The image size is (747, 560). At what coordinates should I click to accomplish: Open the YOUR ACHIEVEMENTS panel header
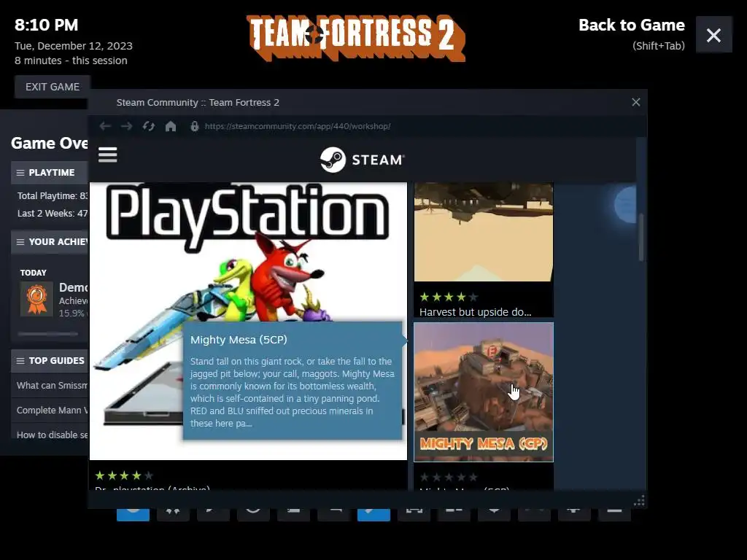50,242
